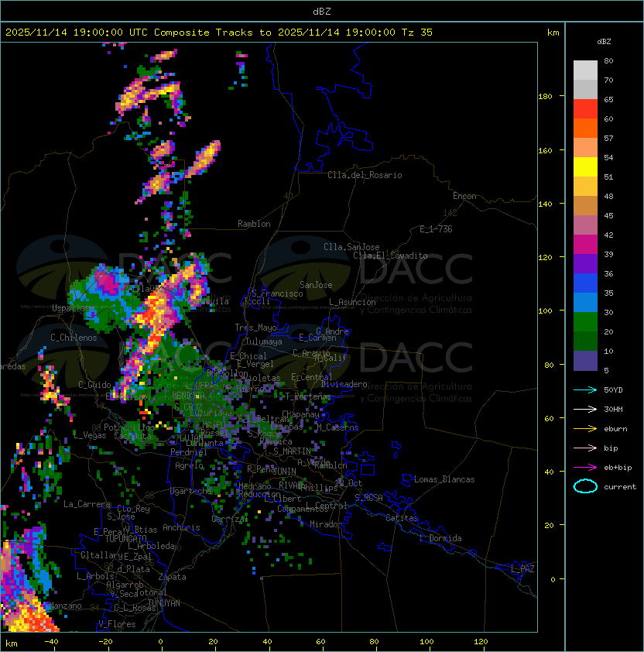
Task: Click the S_MARTIN map label
Action: pyautogui.click(x=293, y=451)
